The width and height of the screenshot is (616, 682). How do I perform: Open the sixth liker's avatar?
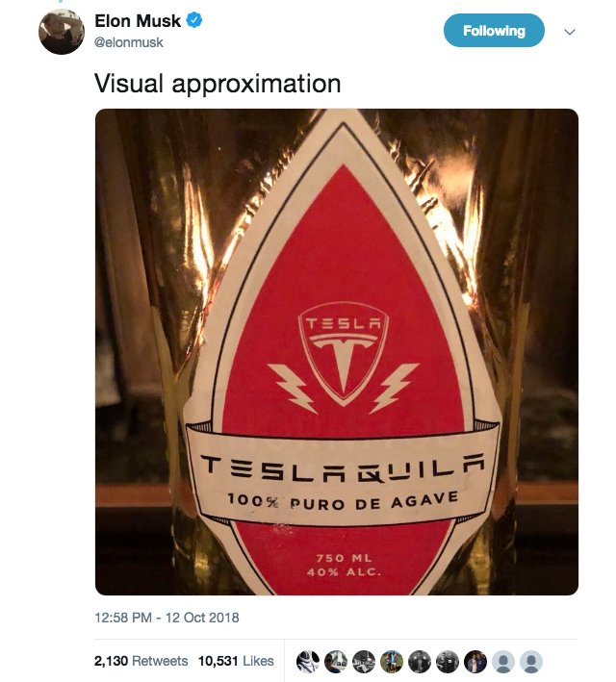point(447,662)
